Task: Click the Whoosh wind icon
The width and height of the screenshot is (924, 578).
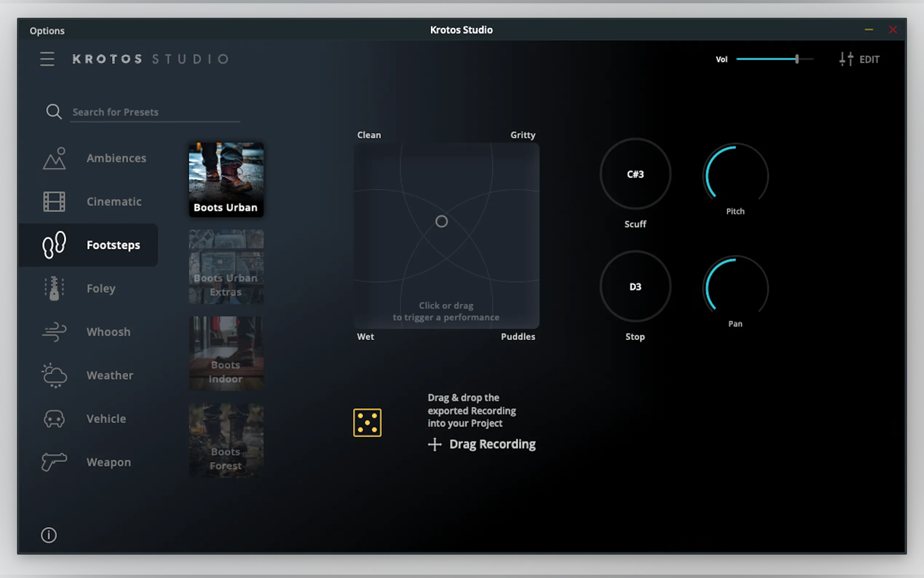Action: coord(54,332)
